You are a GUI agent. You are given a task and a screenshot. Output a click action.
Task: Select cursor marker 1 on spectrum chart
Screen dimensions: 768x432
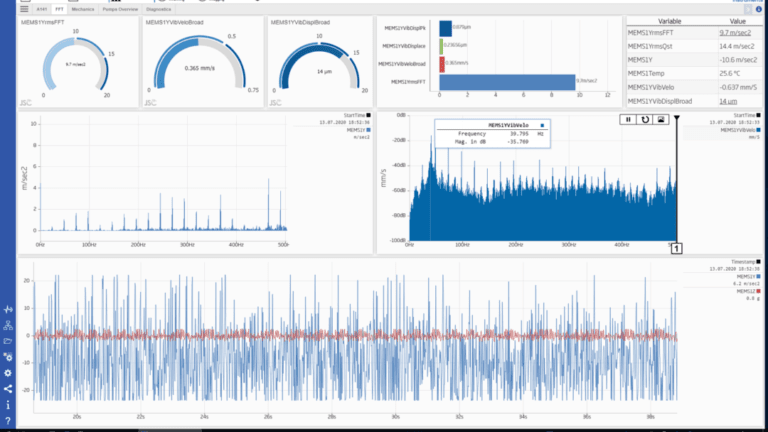(676, 249)
